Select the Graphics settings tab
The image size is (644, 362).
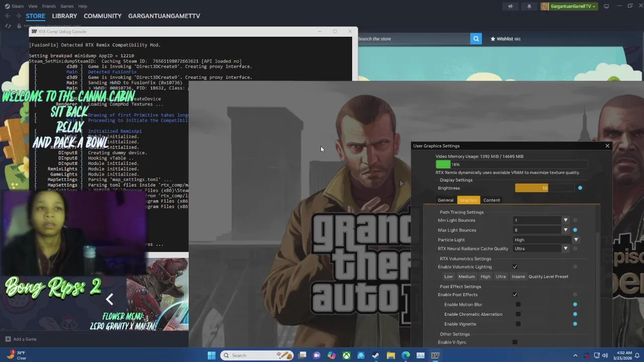click(x=468, y=200)
